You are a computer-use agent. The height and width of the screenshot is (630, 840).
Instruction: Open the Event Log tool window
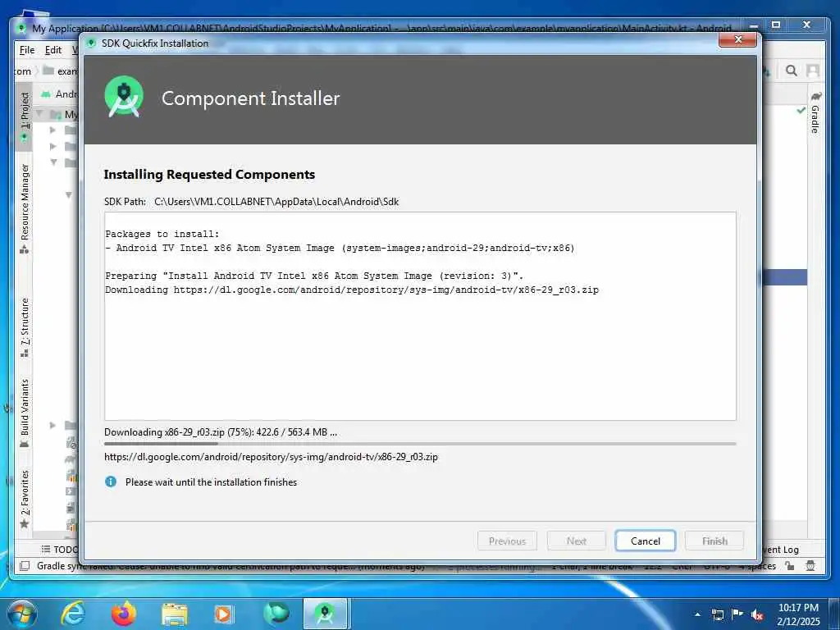(x=780, y=549)
